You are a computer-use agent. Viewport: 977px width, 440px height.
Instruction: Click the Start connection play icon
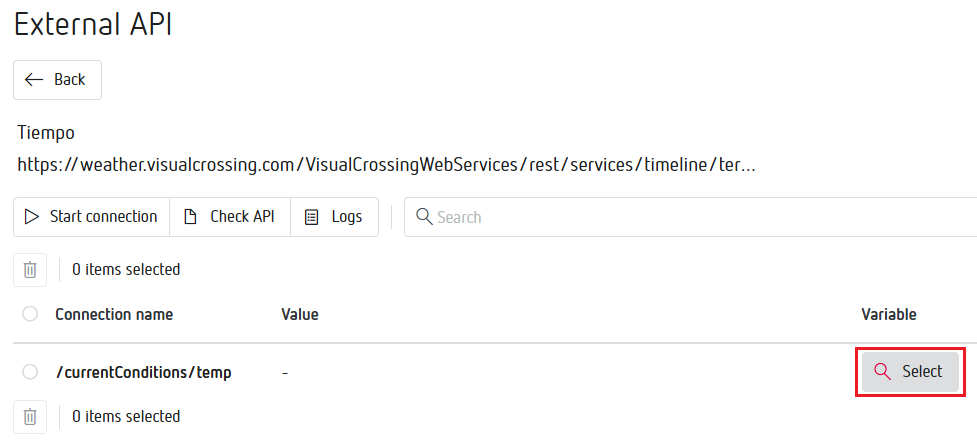32,217
